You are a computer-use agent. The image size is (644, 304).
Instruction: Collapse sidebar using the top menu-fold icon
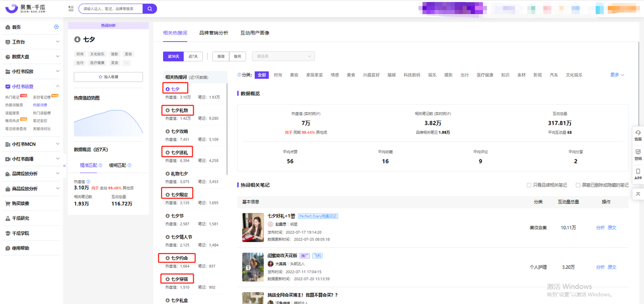point(70,9)
